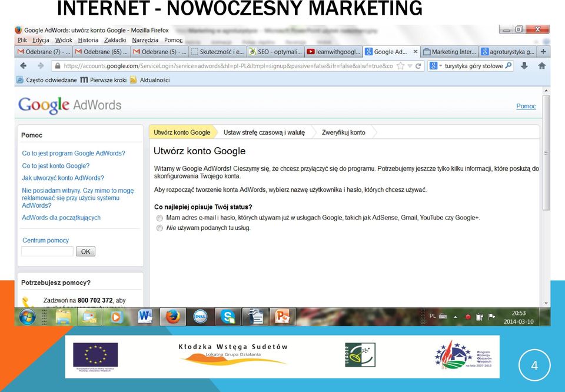Click the PL language indicator in tray
565x392 pixels.
coord(433,316)
